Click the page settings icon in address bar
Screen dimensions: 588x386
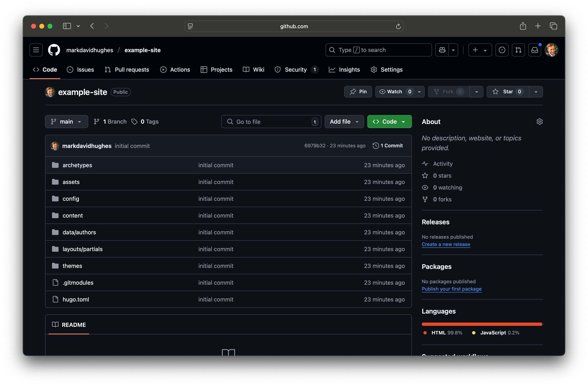tap(190, 26)
